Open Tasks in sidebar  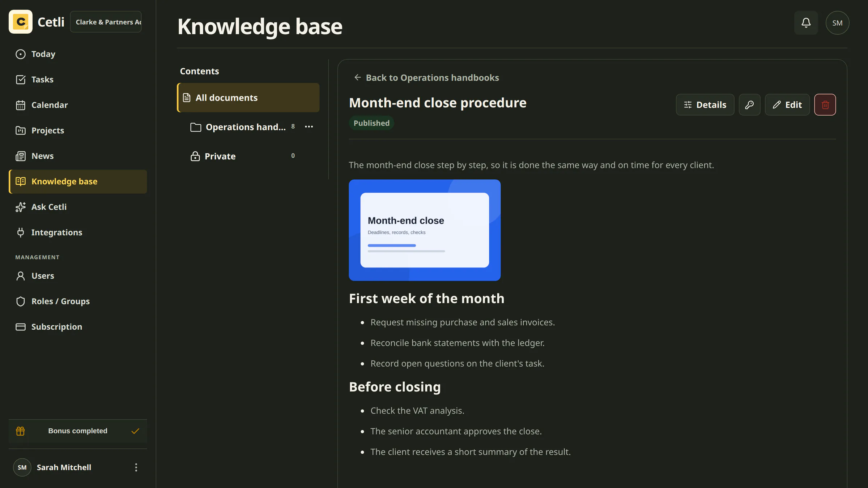coord(78,80)
